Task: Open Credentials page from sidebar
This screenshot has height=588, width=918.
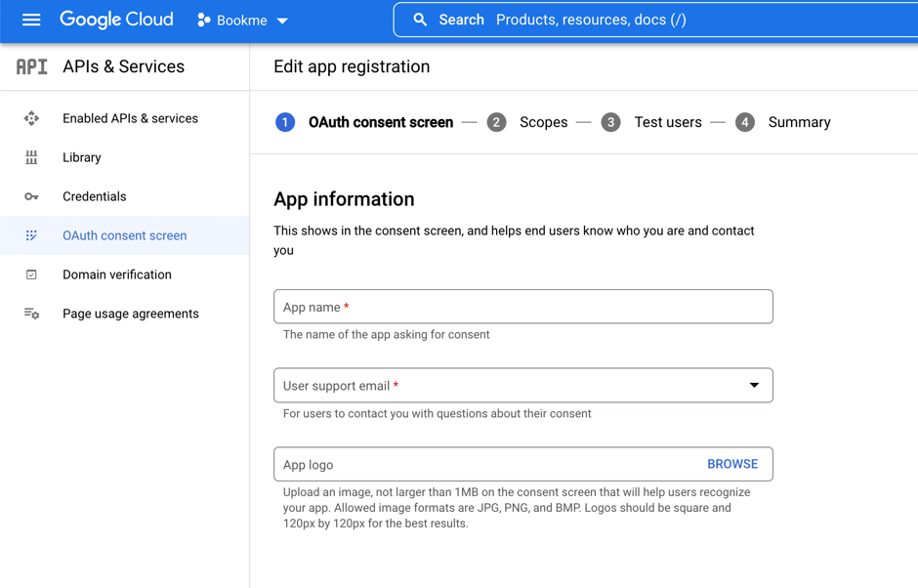Action: pyautogui.click(x=94, y=196)
